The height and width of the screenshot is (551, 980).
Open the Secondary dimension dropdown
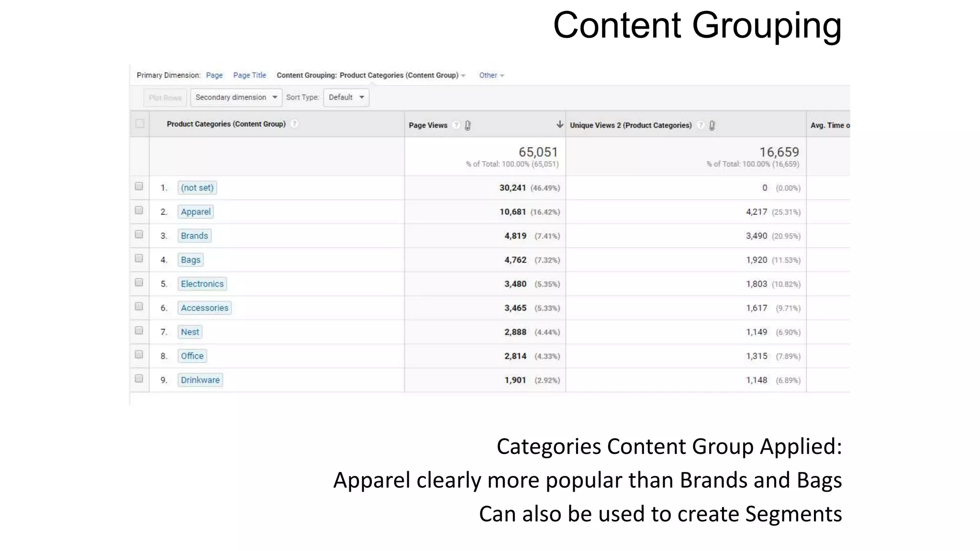(x=236, y=98)
